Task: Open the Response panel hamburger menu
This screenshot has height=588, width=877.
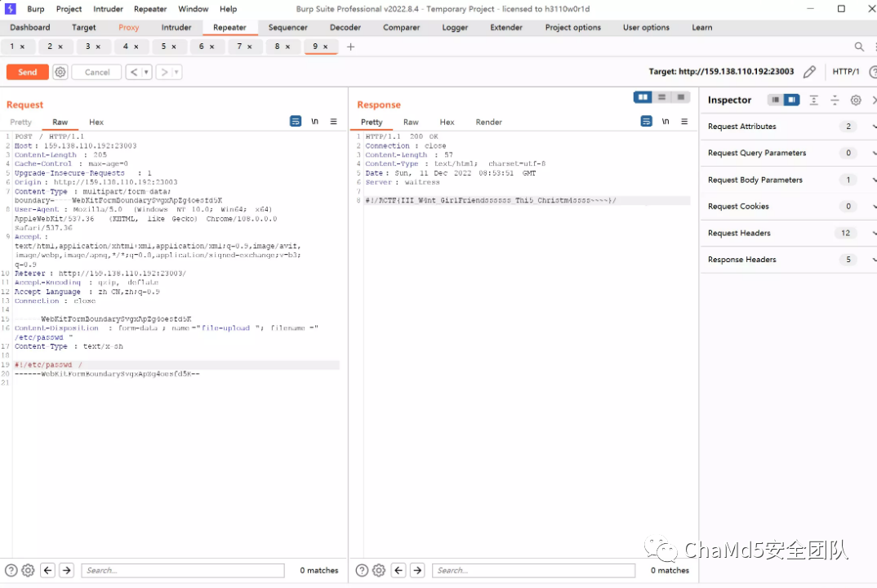Action: click(684, 122)
